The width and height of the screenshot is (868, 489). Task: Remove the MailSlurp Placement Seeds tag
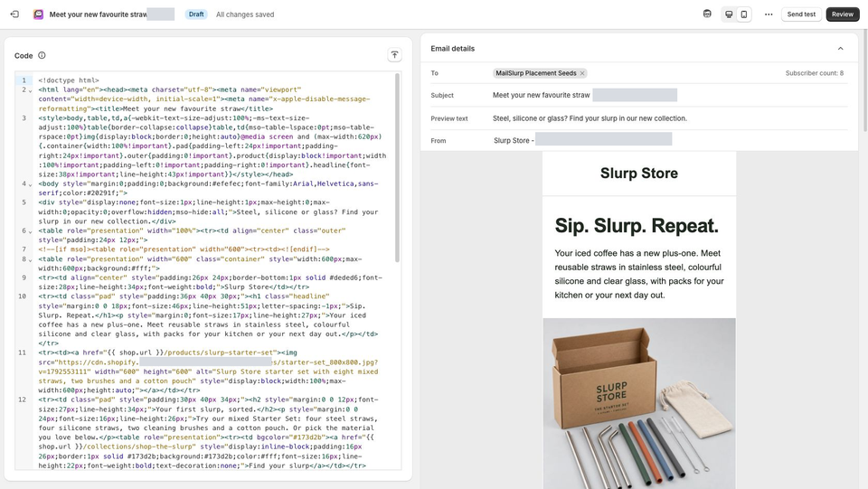(x=581, y=73)
